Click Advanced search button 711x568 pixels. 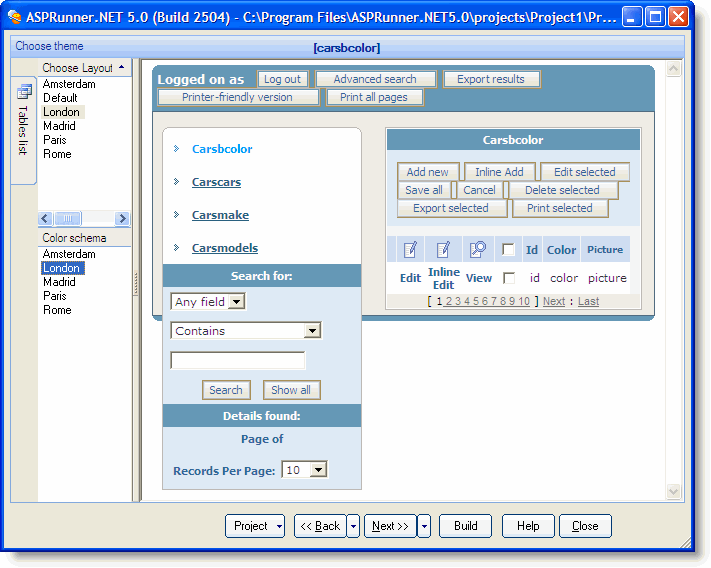pos(375,79)
